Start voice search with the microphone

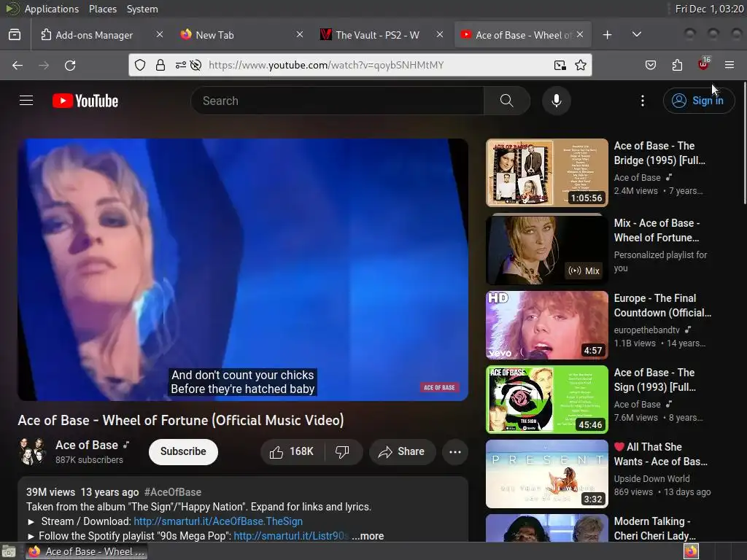[556, 101]
